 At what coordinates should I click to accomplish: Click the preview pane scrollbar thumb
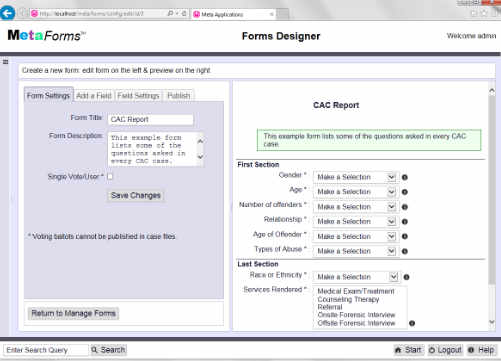pyautogui.click(x=492, y=190)
